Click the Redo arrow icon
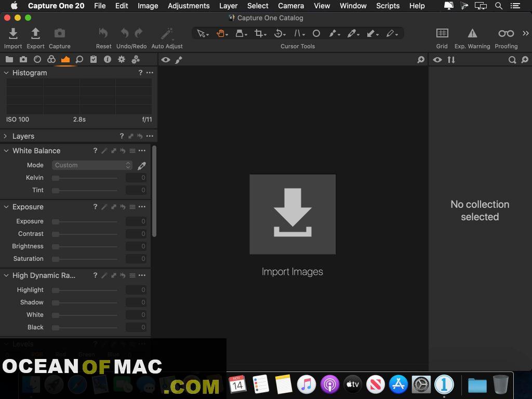The width and height of the screenshot is (532, 399). (138, 33)
